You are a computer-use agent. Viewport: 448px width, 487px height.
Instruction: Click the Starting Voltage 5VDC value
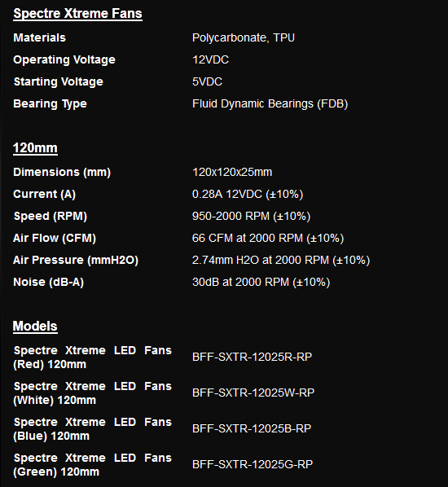(x=207, y=81)
